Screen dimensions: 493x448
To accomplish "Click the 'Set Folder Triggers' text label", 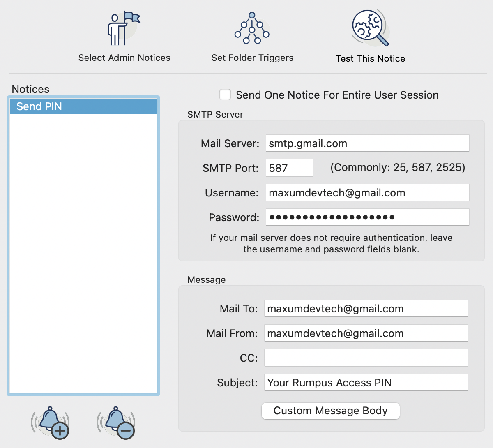I will coord(252,58).
